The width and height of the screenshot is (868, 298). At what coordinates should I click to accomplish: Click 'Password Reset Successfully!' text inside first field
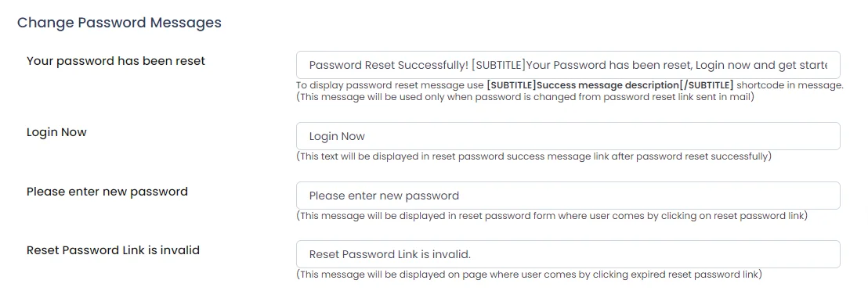pyautogui.click(x=389, y=65)
